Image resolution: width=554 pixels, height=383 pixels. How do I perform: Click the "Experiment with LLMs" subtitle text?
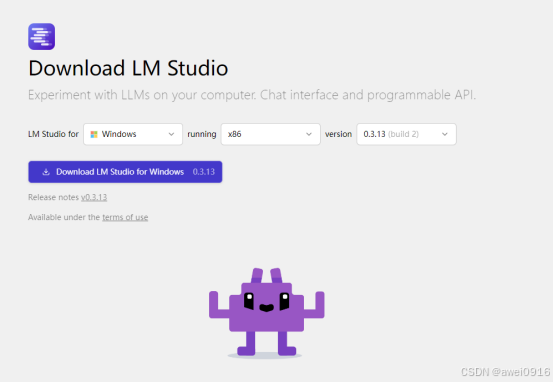252,95
